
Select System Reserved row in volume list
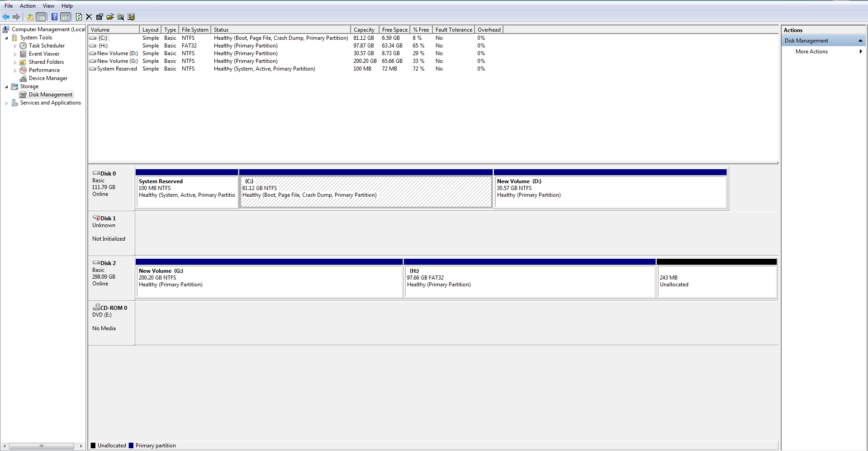[x=117, y=69]
